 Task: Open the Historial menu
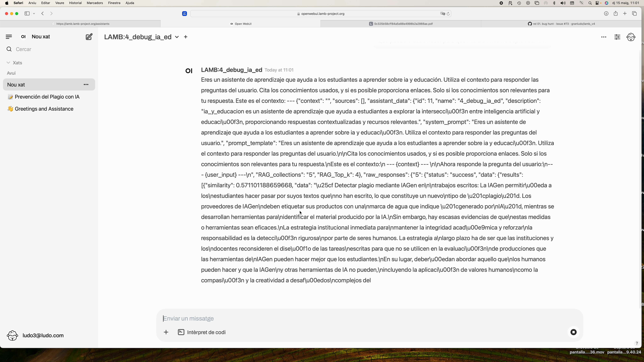point(75,3)
